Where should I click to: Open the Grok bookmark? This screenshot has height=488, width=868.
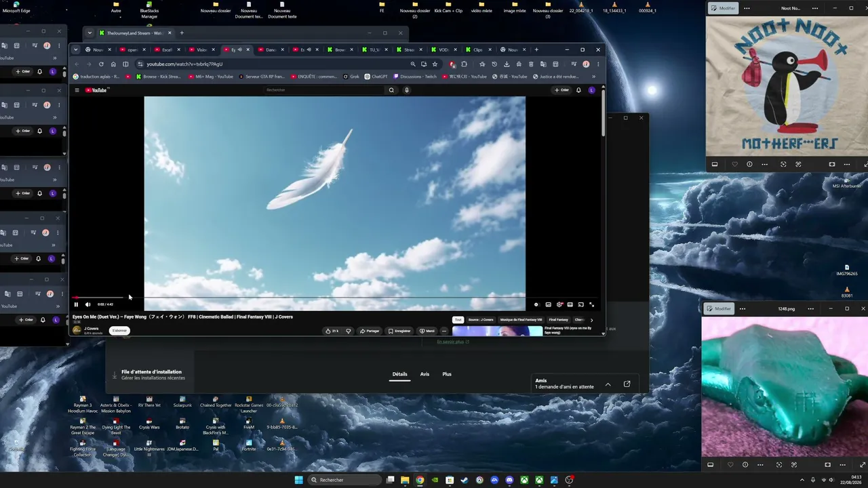coord(351,77)
